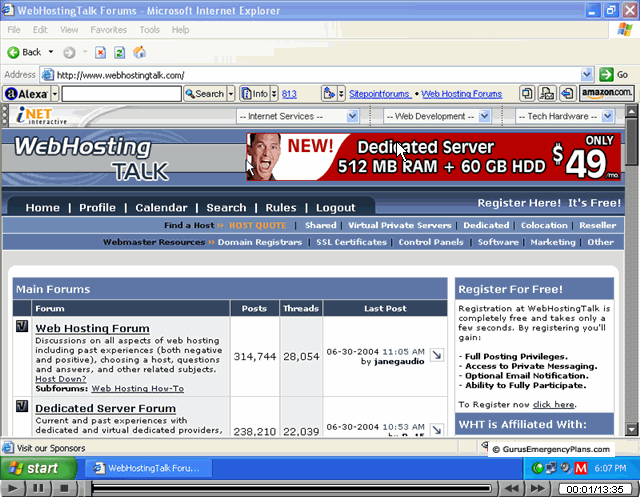The width and height of the screenshot is (640, 497).
Task: Click the Logout navigation link
Action: [x=336, y=208]
